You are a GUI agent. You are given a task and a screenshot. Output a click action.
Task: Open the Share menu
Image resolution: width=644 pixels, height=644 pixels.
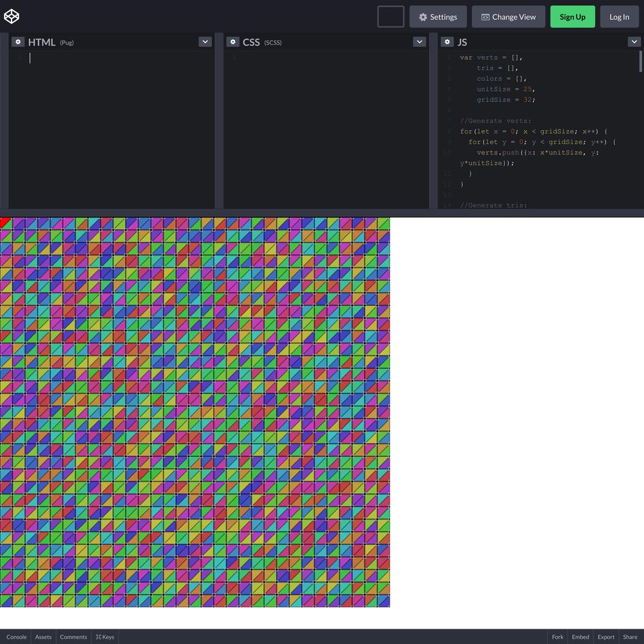(x=630, y=637)
